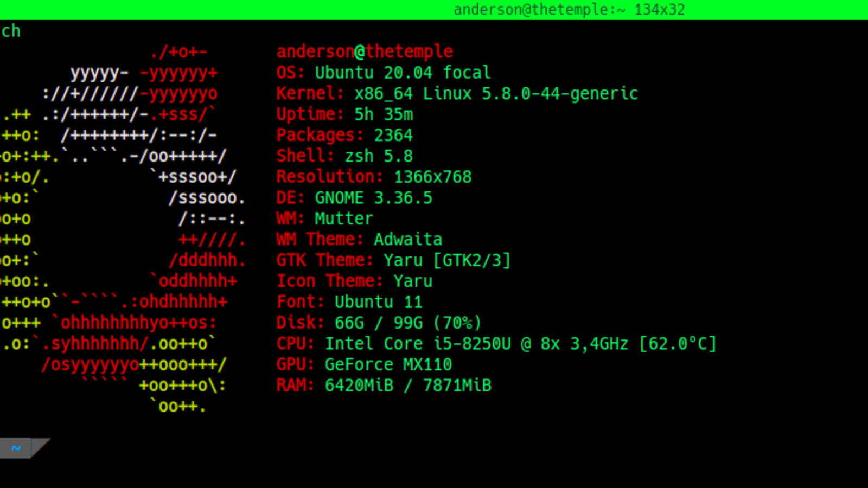868x488 pixels.
Task: Select the Icon Theme Yaru entry
Action: point(354,281)
